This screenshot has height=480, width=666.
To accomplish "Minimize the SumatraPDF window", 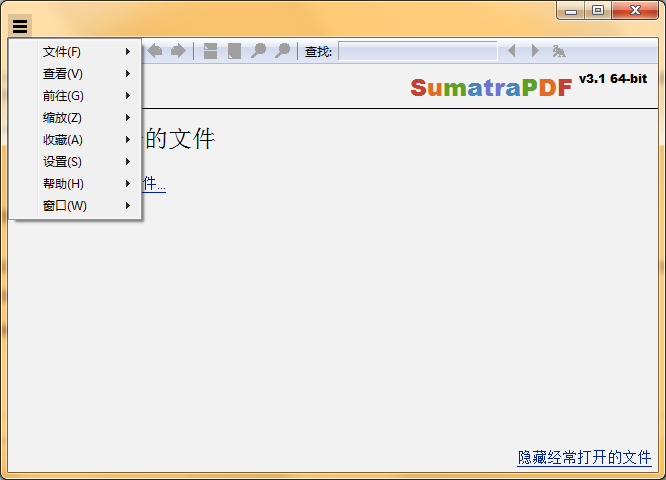I will point(571,10).
